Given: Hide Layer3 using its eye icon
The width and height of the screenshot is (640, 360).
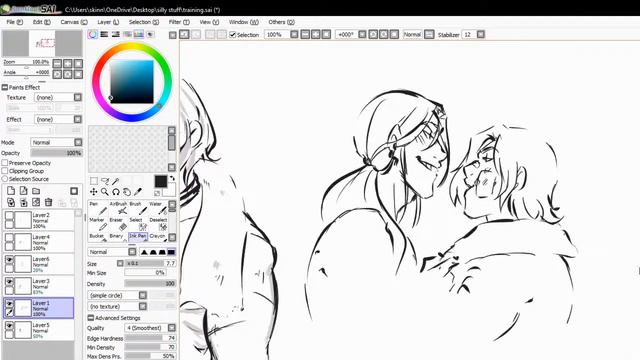Looking at the screenshot, I should tap(9, 282).
